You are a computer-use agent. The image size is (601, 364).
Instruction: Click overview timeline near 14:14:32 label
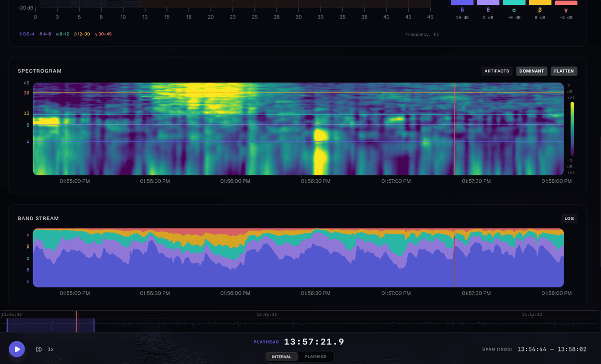pos(532,315)
